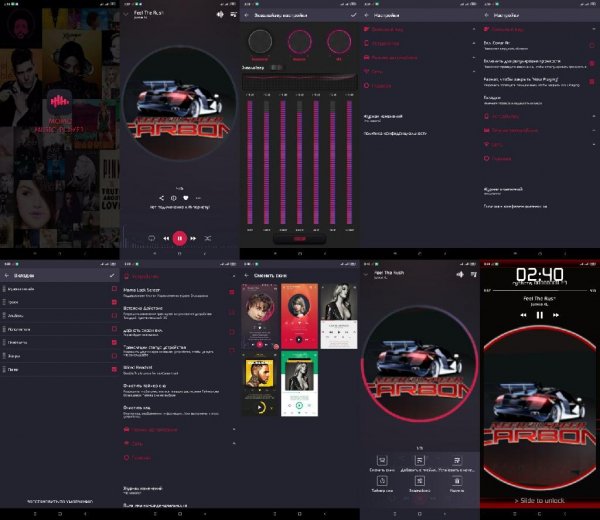Go back from the Сменить скин screen
The width and height of the screenshot is (600, 520).
[x=246, y=275]
